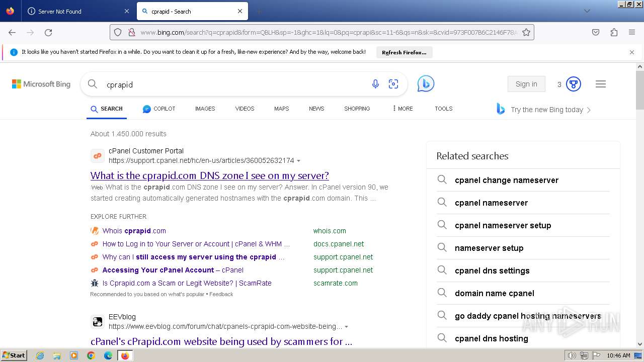Expand cPanel support URL dropdown arrow
This screenshot has width=644, height=362.
tap(298, 161)
